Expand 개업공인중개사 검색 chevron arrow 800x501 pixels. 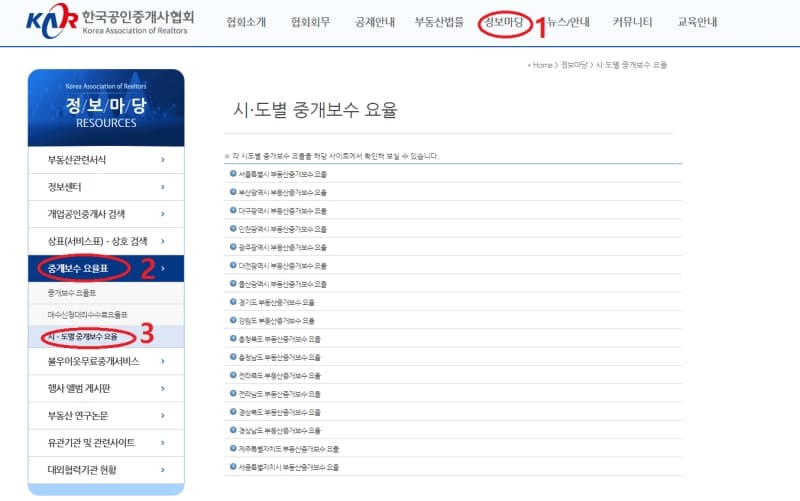point(163,214)
